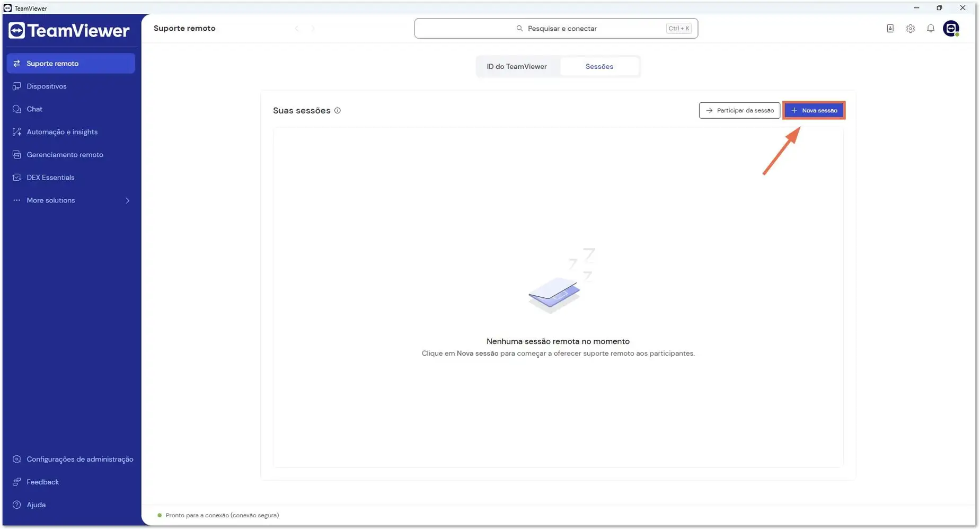Switch to ID do TeamViewer tab

point(517,67)
